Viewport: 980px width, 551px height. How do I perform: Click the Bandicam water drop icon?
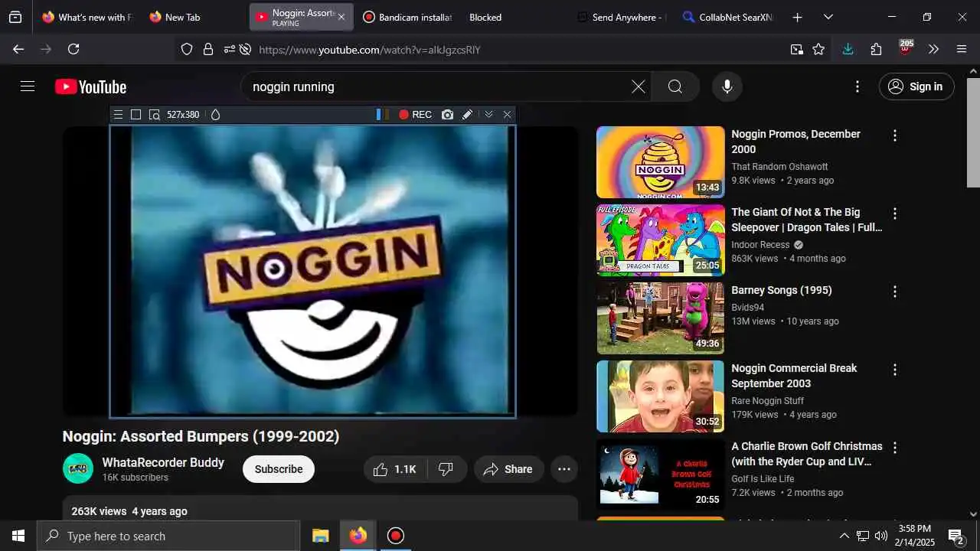tap(215, 115)
